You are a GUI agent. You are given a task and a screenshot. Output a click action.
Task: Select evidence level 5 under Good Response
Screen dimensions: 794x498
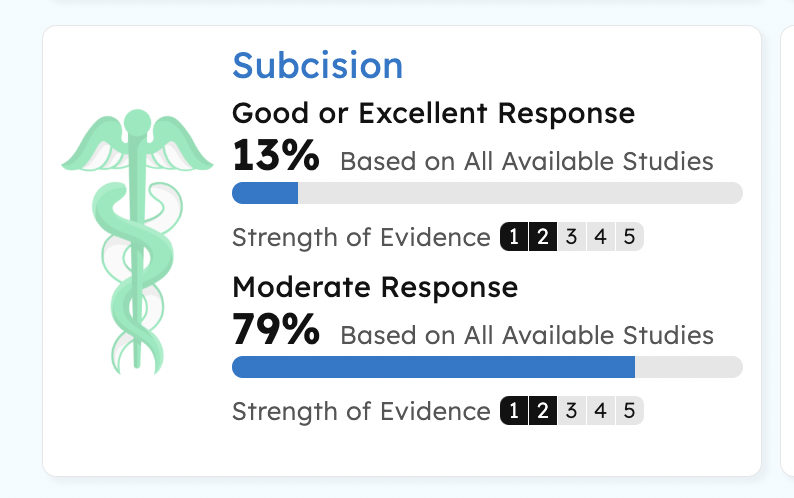pyautogui.click(x=629, y=237)
